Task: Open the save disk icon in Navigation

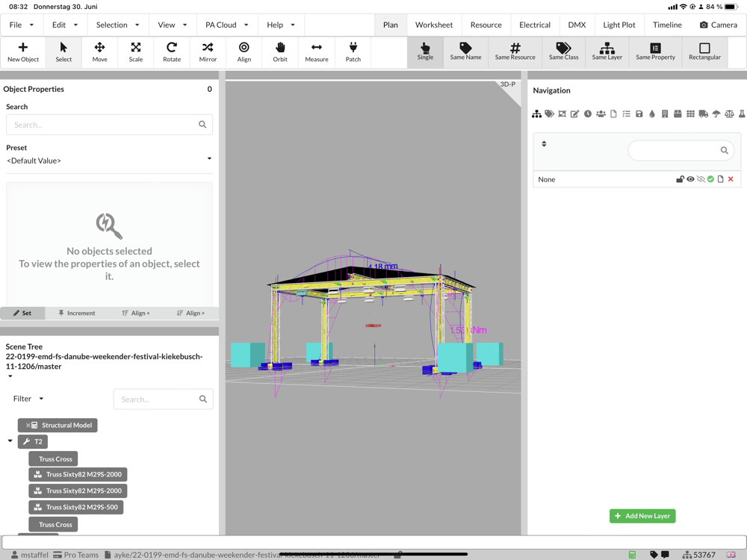Action: [639, 113]
